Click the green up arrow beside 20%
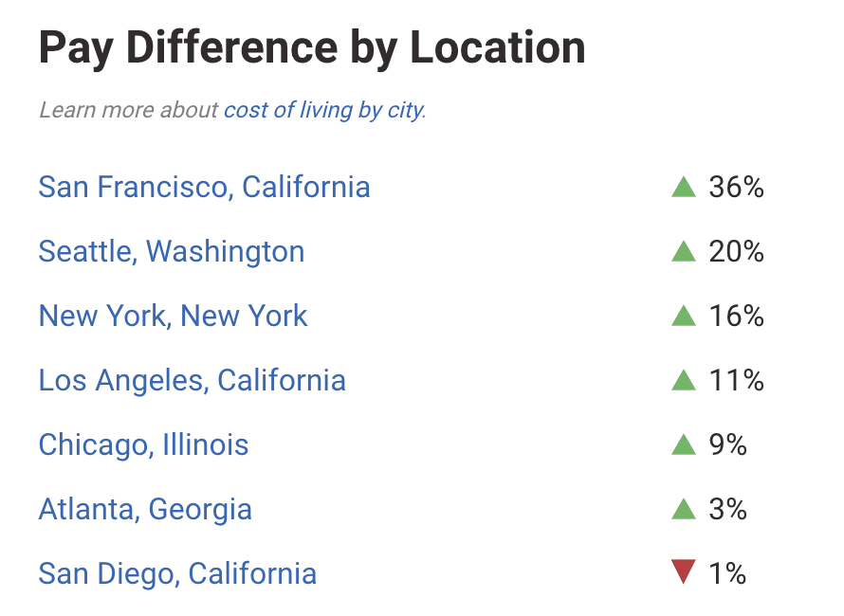The image size is (844, 616). coord(684,251)
